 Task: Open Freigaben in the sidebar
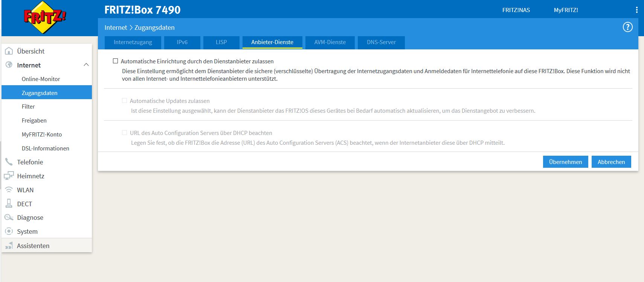pos(47,121)
